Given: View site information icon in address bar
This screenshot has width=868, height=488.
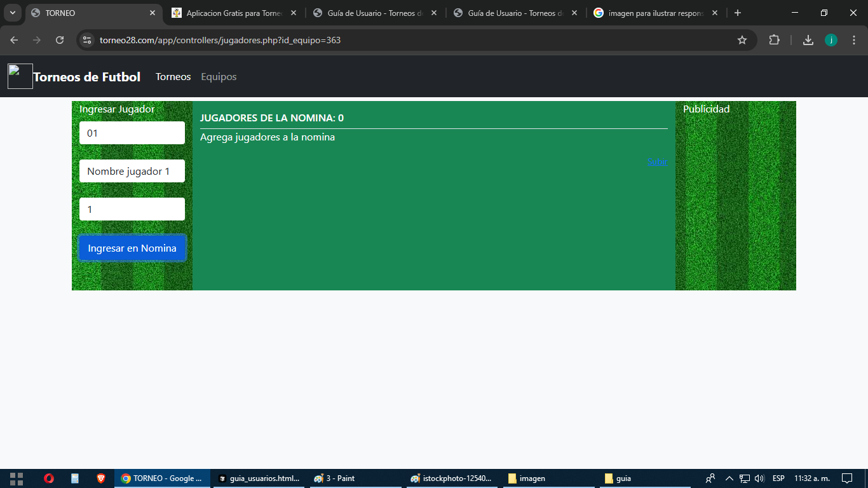Looking at the screenshot, I should click(x=88, y=40).
